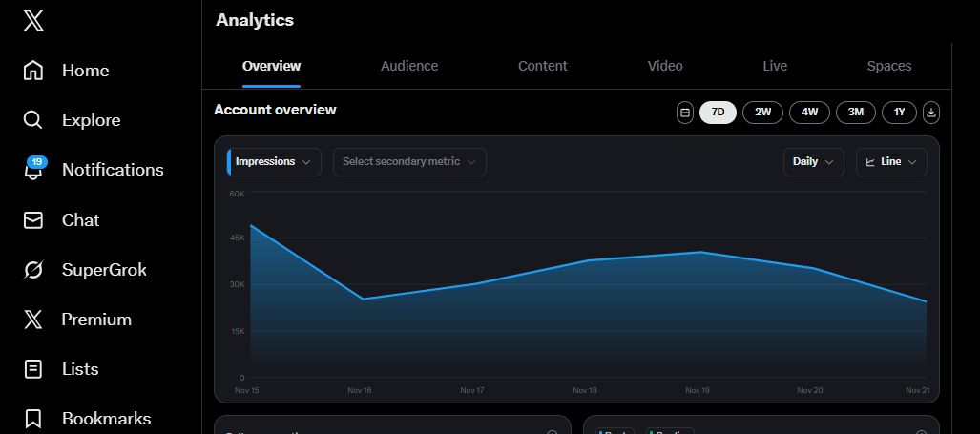Switch to the Overview tab

point(271,66)
